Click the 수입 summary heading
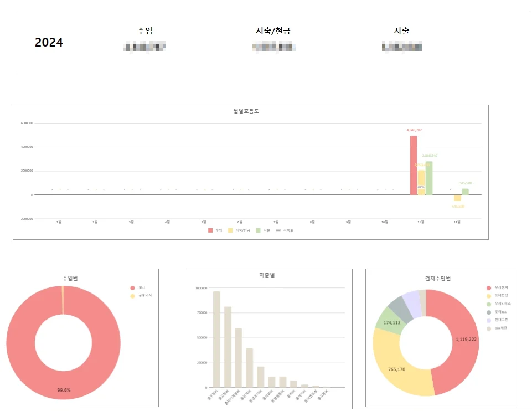This screenshot has height=411, width=532. pos(144,31)
